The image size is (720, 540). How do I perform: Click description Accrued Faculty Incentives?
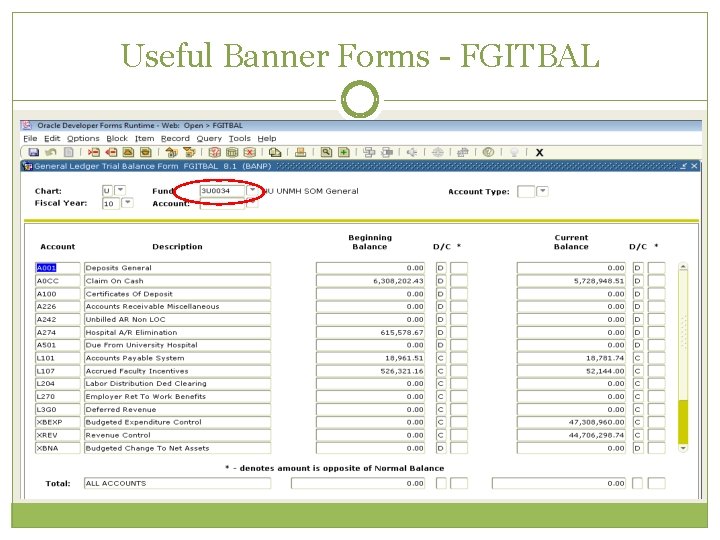click(x=177, y=371)
